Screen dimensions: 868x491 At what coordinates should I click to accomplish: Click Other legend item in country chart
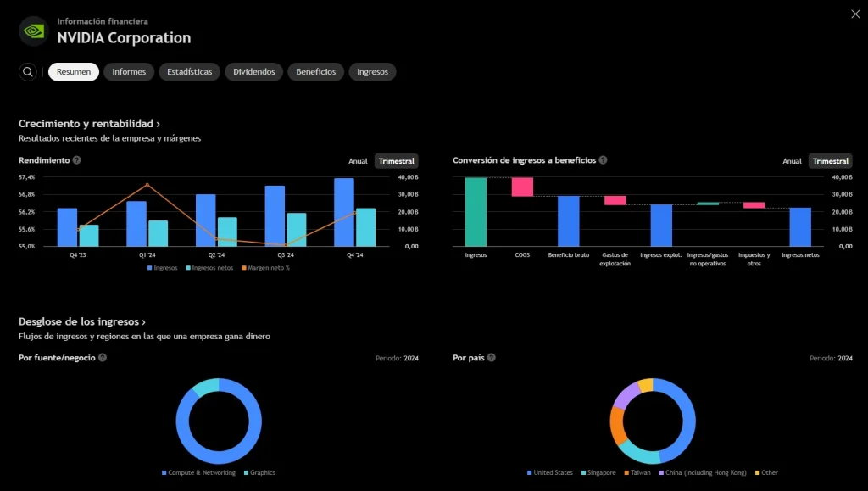click(x=766, y=472)
